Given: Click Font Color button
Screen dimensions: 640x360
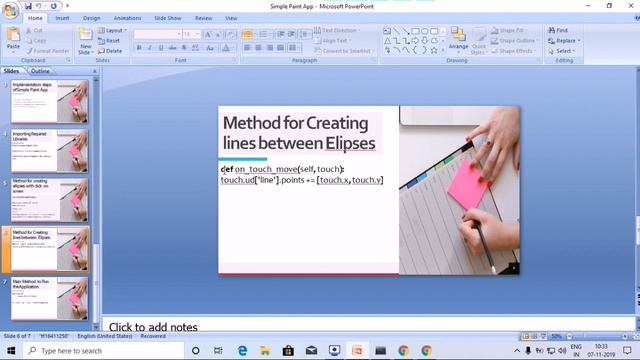Looking at the screenshot, I should tap(226, 48).
